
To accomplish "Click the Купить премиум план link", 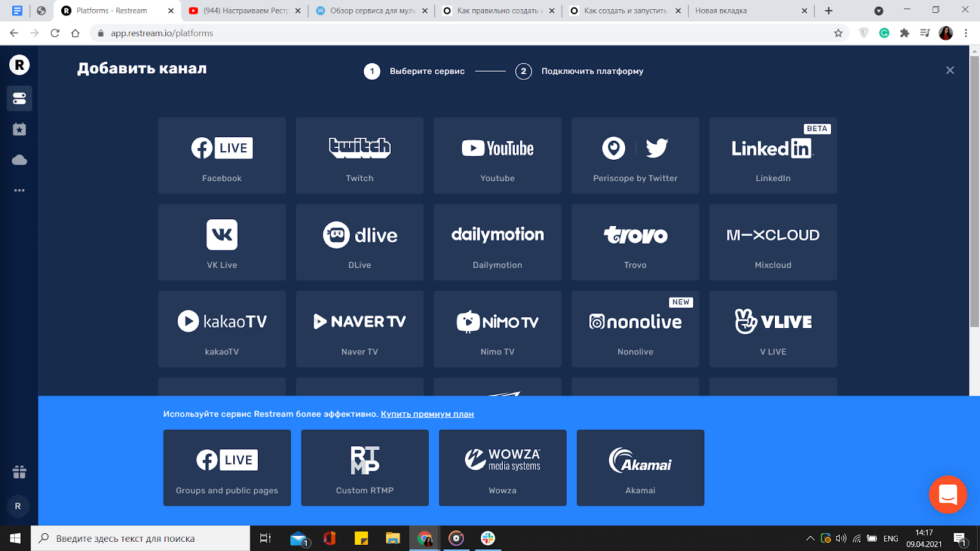I will [428, 414].
